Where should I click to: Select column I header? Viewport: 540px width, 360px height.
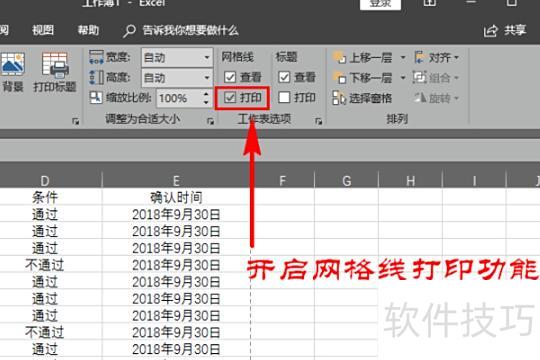point(474,181)
